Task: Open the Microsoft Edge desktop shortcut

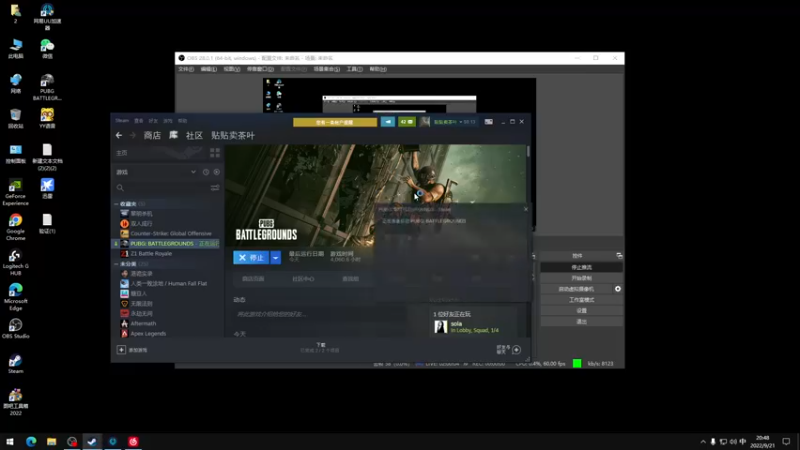Action: (15, 297)
